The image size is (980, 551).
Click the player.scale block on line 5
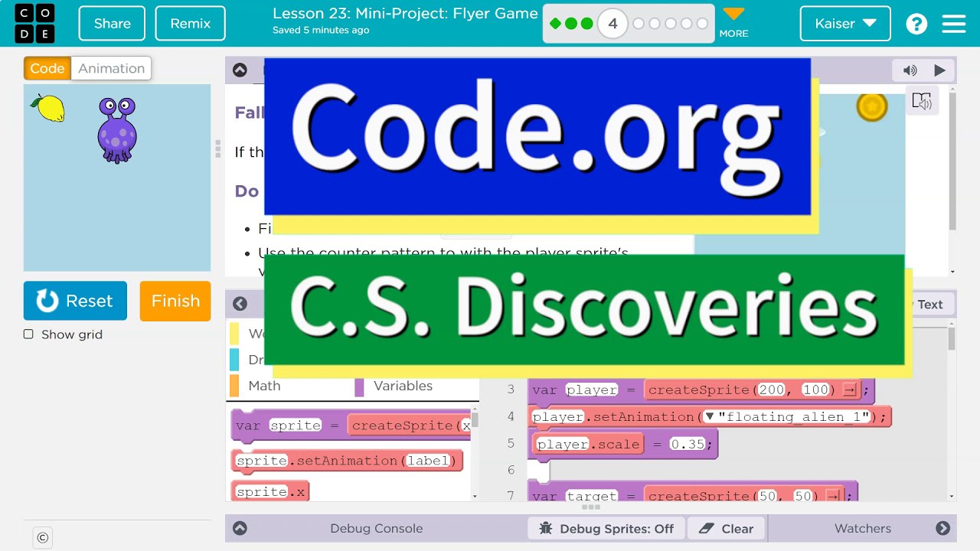[x=588, y=444]
